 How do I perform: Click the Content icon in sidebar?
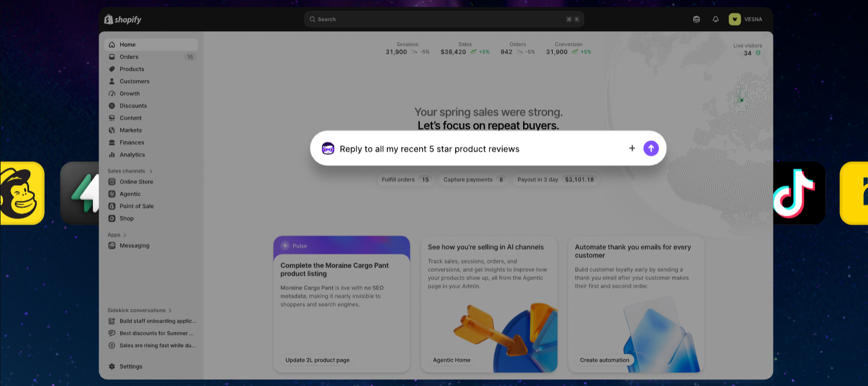[112, 118]
